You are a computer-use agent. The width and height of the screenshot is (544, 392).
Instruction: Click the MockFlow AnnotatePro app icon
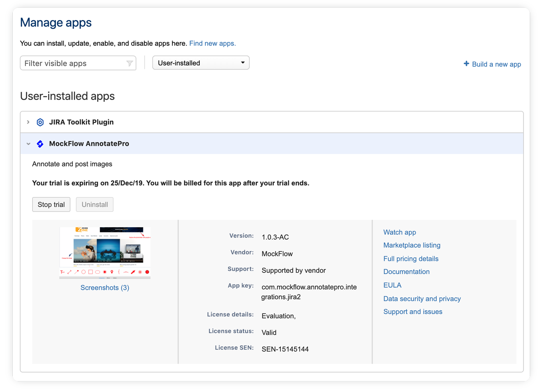pos(40,144)
